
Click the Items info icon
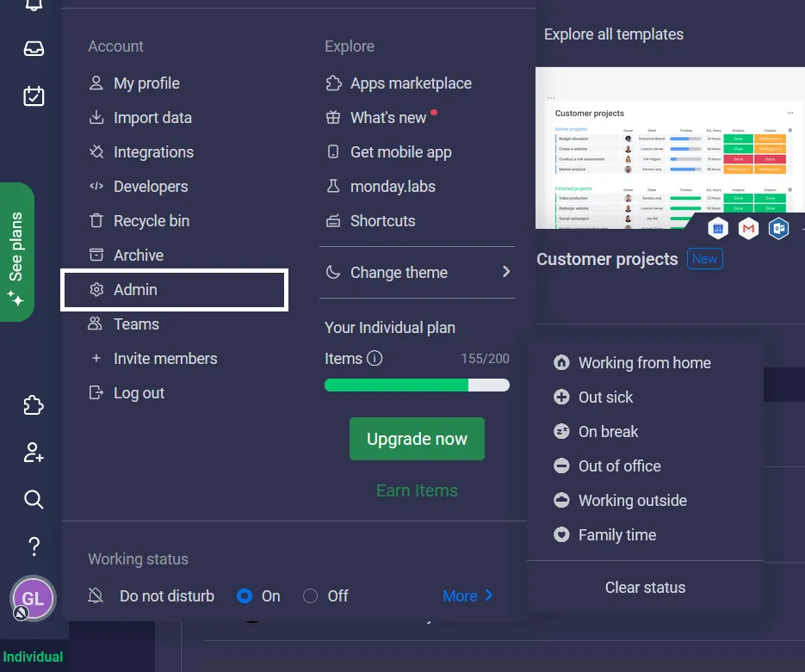point(375,358)
